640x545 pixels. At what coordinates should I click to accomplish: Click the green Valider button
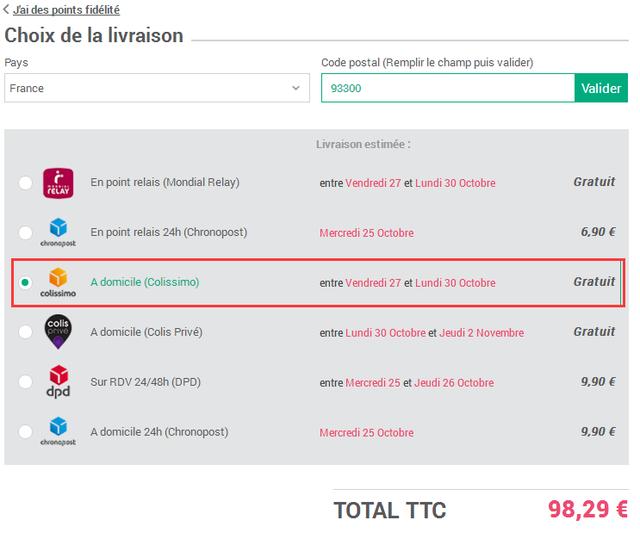click(x=601, y=88)
